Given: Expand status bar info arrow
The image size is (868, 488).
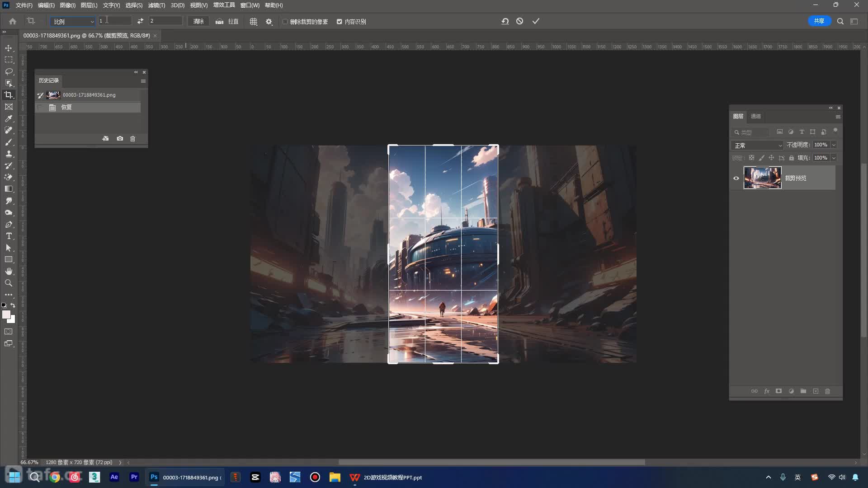Looking at the screenshot, I should point(120,463).
